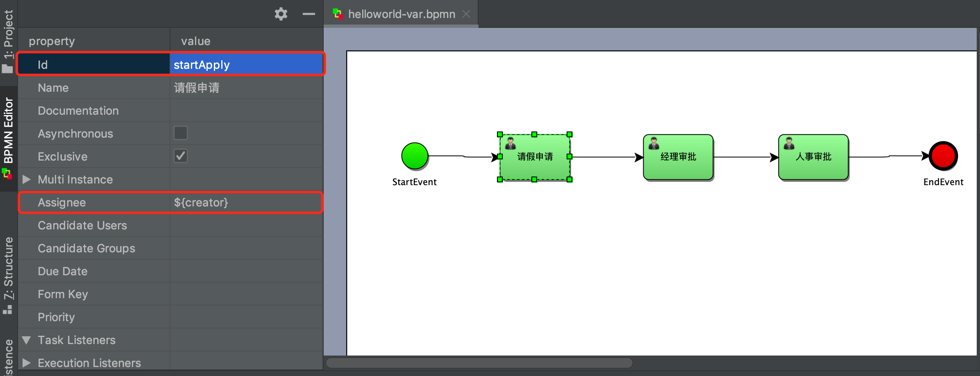Click the Documentation value field
This screenshot has height=376, width=980.
tap(247, 111)
